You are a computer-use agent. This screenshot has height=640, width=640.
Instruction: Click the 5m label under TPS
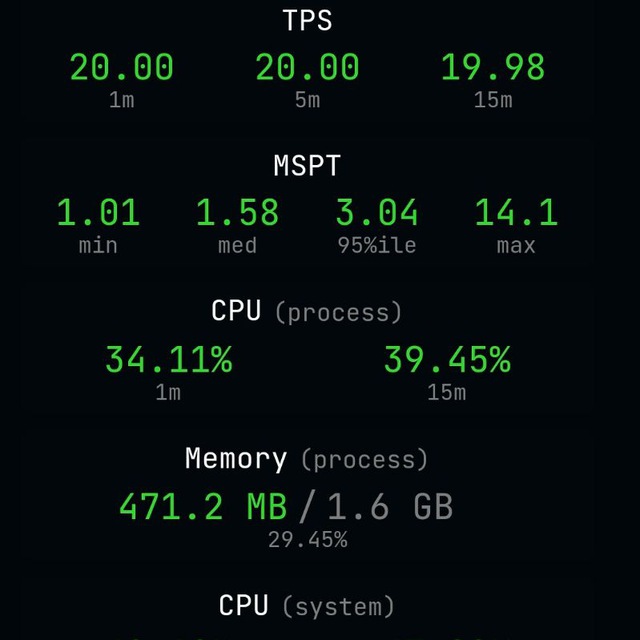307,100
